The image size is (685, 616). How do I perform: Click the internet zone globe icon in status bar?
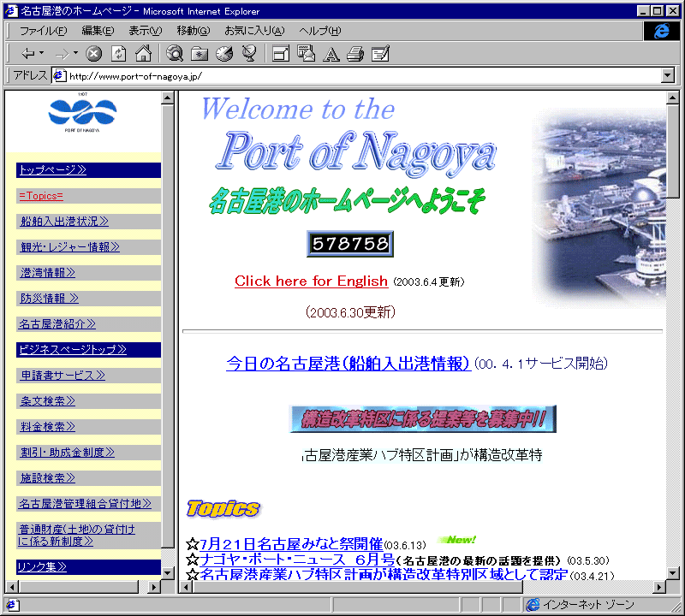point(533,605)
